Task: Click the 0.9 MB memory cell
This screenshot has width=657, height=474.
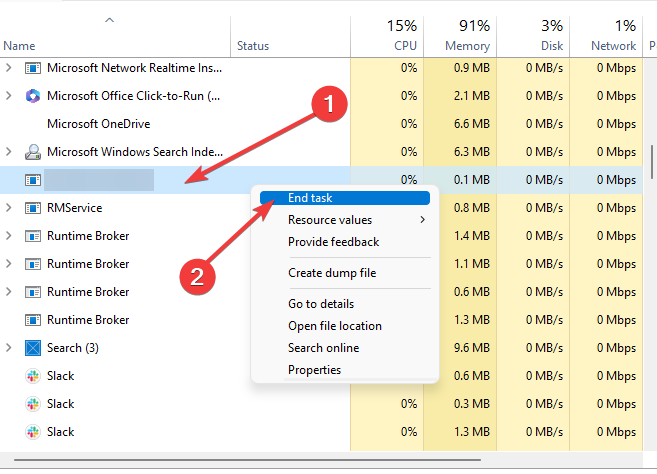Action: click(x=460, y=68)
